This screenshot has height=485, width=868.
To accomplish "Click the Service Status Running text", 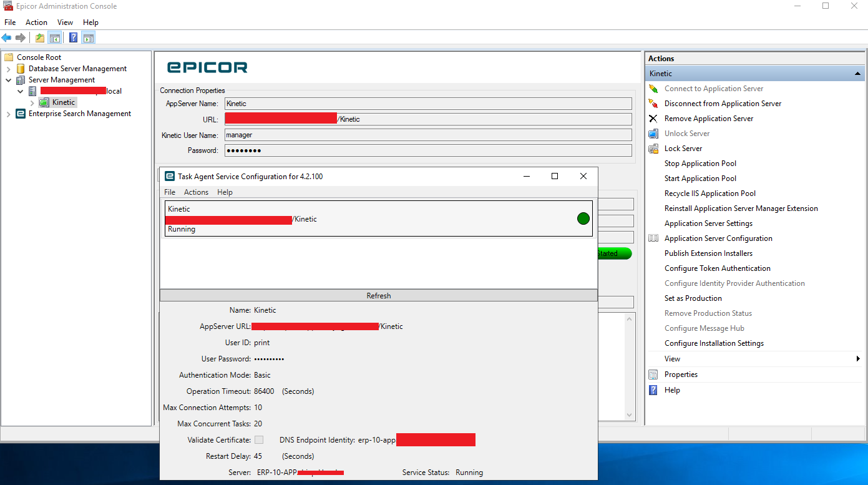I will pyautogui.click(x=469, y=473).
